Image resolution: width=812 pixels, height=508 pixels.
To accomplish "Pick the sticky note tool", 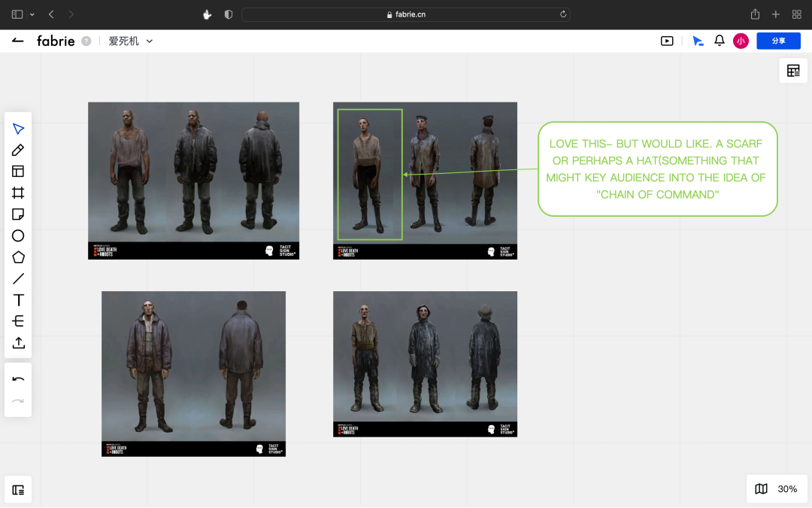I will point(18,214).
